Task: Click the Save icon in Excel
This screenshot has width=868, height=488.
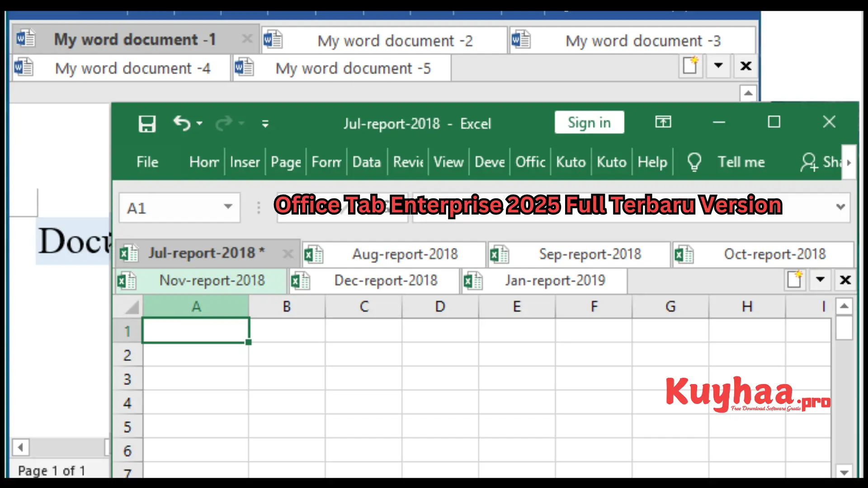Action: [146, 123]
